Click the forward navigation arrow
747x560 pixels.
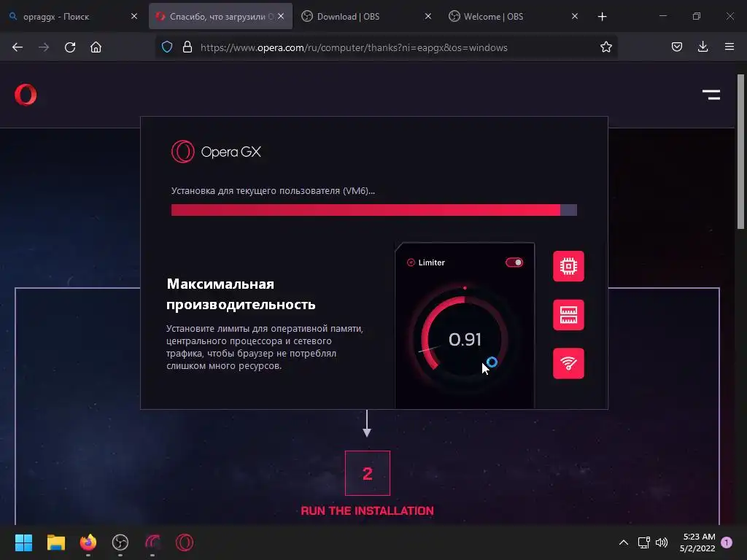44,47
